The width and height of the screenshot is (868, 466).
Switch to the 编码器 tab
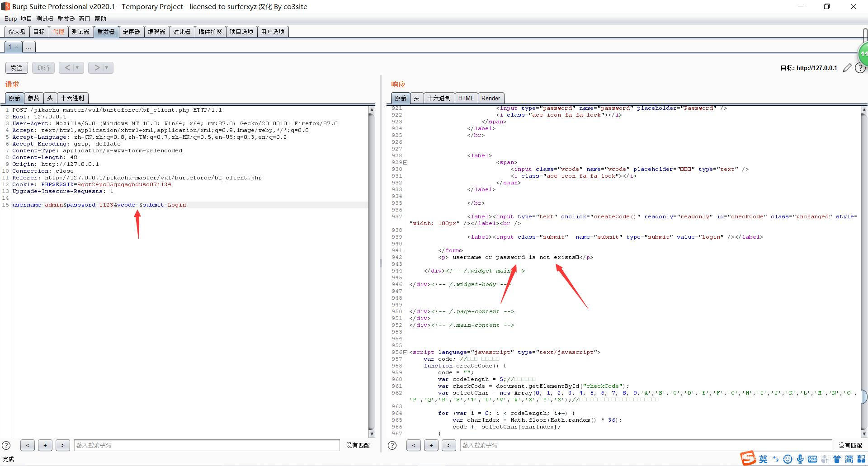[x=156, y=32]
